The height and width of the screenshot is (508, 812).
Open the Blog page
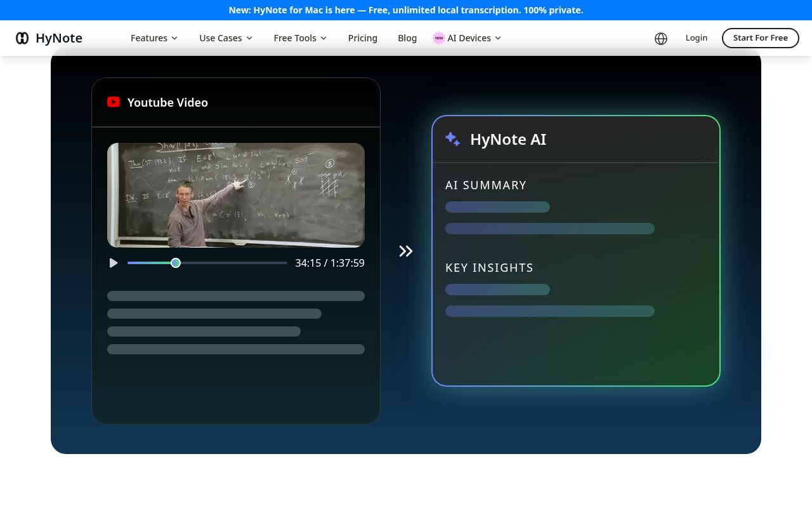(407, 38)
